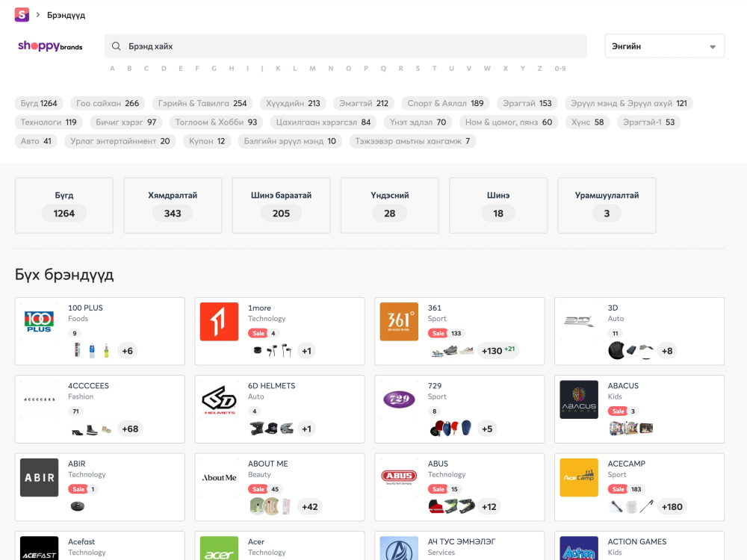
Task: Switch to the Шинэ бараатай 205 tab
Action: [x=281, y=206]
